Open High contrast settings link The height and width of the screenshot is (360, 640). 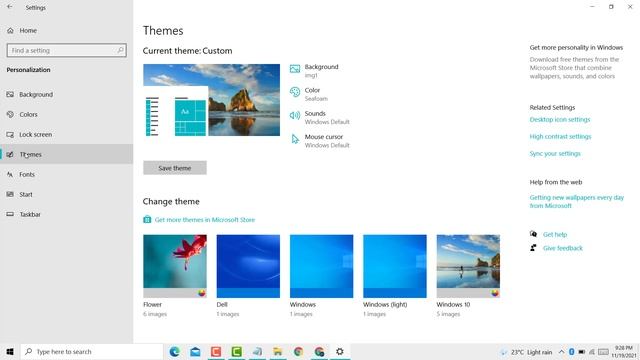(560, 136)
